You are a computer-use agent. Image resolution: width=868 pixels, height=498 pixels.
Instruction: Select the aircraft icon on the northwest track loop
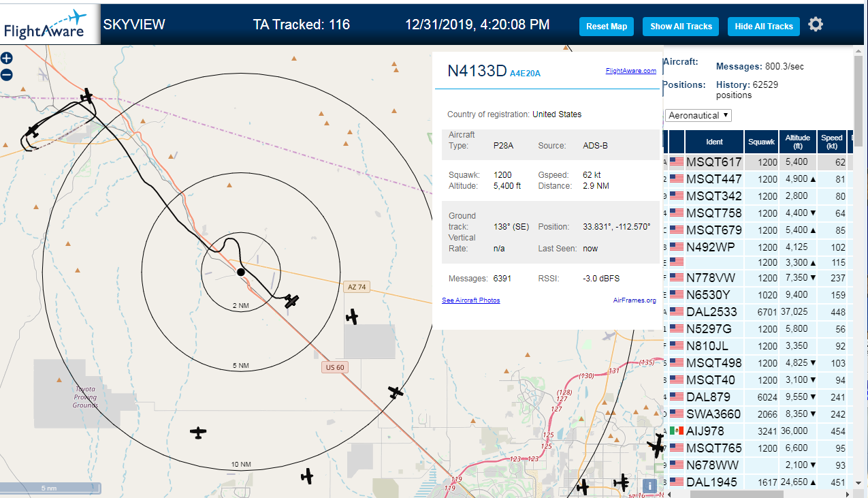(33, 131)
